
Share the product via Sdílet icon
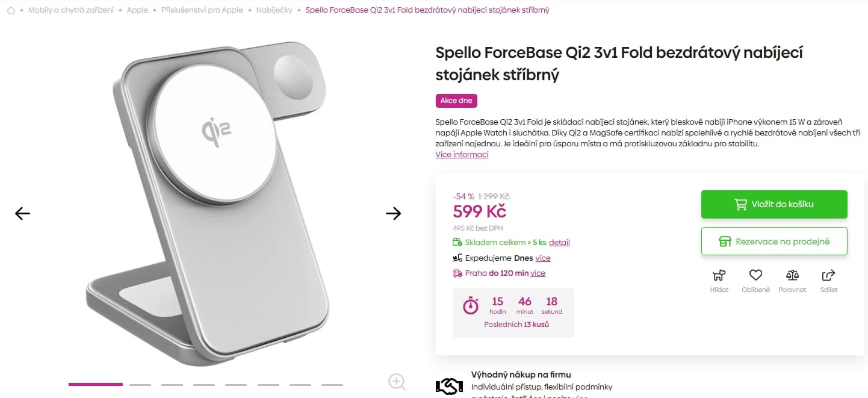tap(829, 276)
